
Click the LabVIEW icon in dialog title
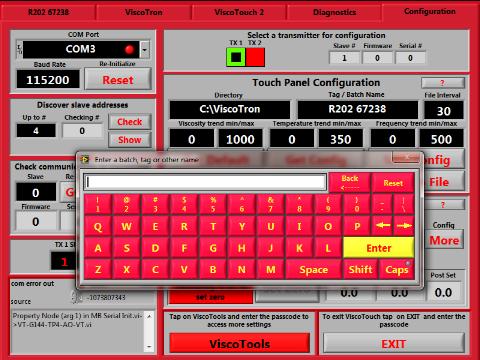(85, 160)
